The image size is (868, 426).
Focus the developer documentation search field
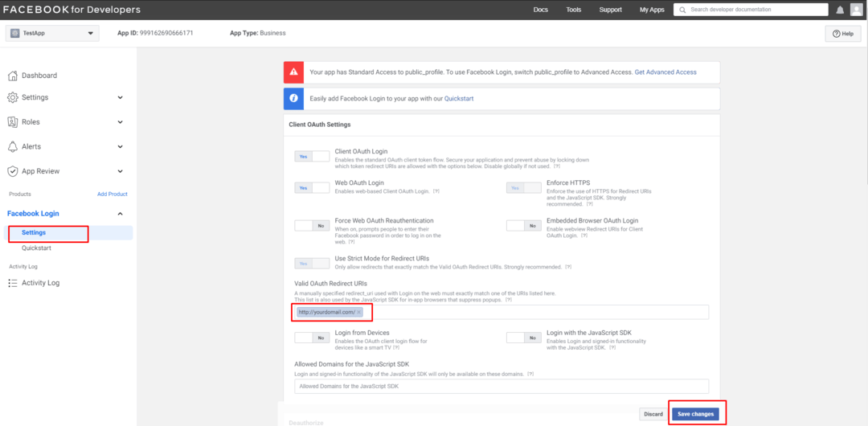coord(751,10)
